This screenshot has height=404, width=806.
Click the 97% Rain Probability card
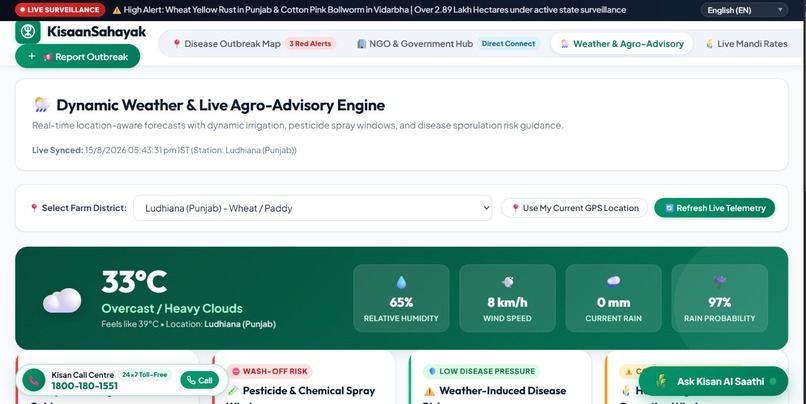[720, 298]
